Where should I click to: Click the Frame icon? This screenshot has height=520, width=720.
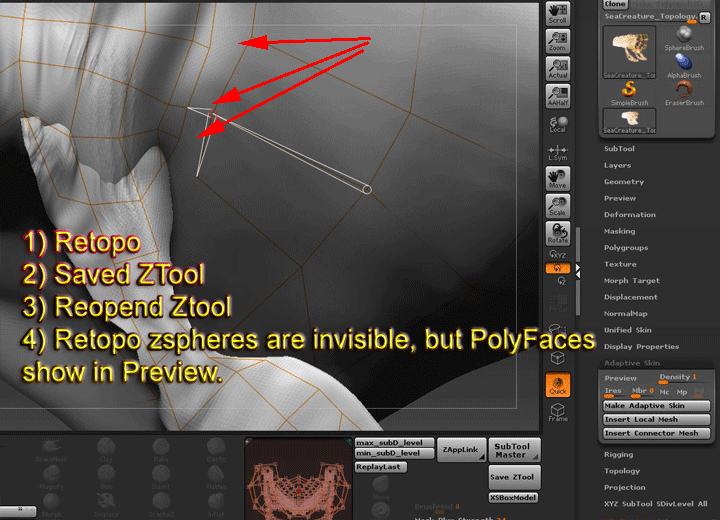point(558,412)
